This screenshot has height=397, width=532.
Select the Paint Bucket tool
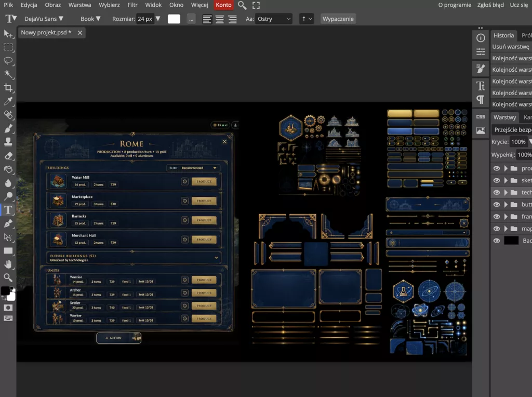point(8,169)
